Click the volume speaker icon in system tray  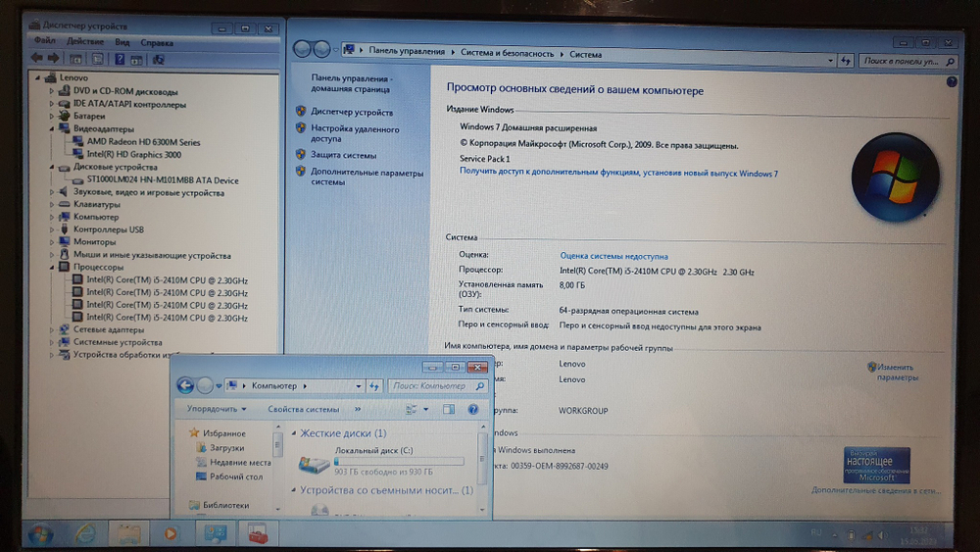click(883, 535)
